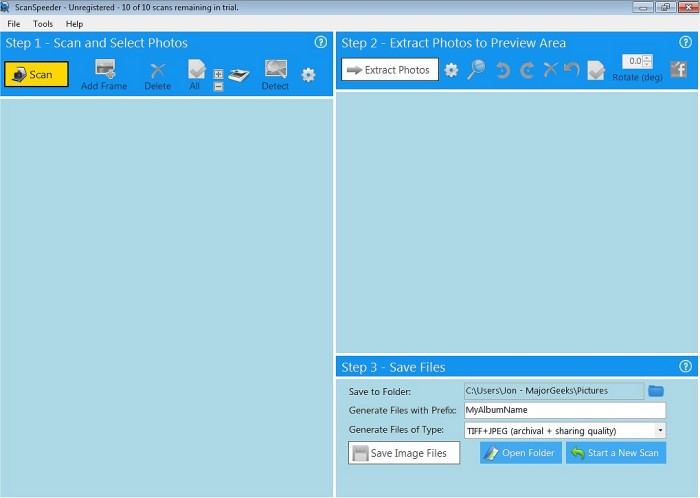Open Step 2 extract settings gear
This screenshot has width=700, height=498.
click(x=451, y=70)
